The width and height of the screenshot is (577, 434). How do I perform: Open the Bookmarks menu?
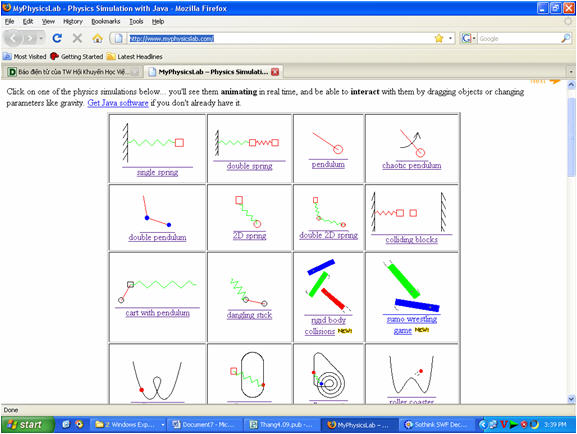pos(106,21)
